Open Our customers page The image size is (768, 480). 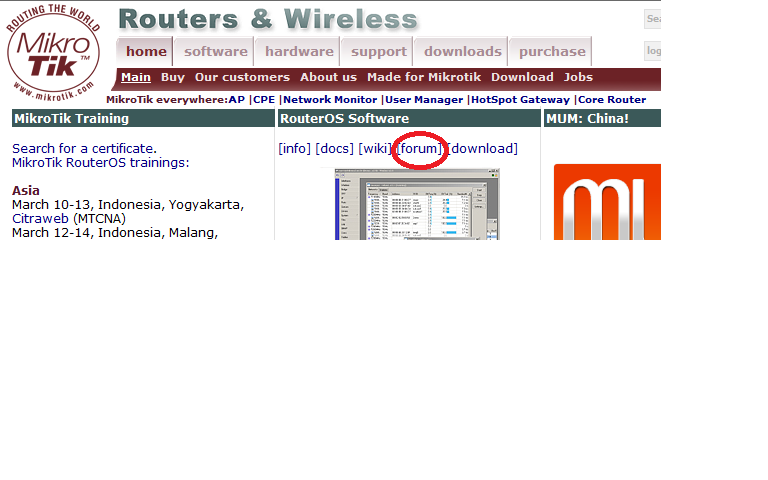[x=242, y=77]
